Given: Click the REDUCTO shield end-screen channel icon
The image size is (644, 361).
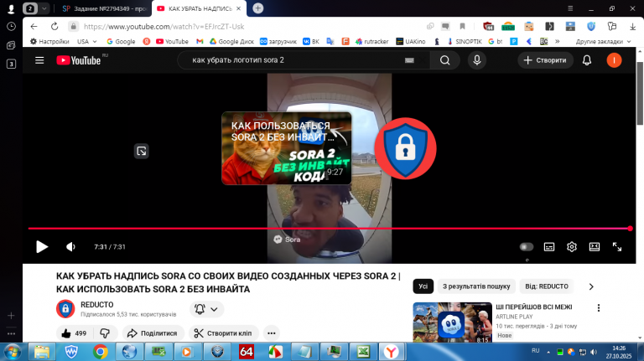Looking at the screenshot, I should click(x=405, y=148).
